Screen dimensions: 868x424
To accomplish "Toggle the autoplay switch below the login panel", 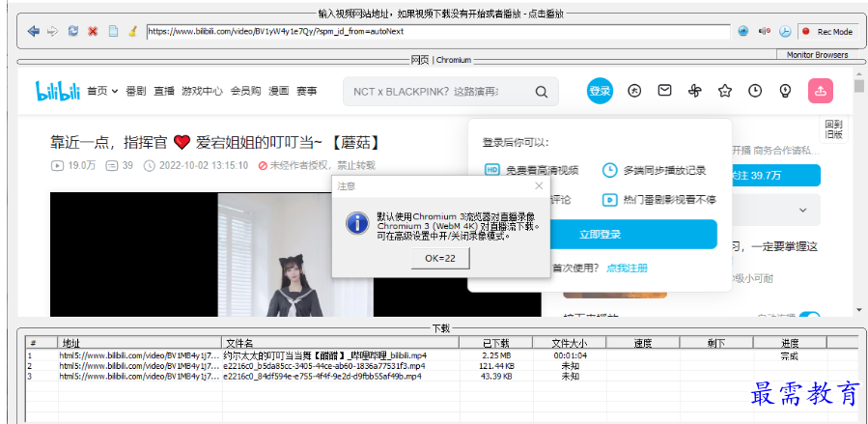I will (809, 315).
